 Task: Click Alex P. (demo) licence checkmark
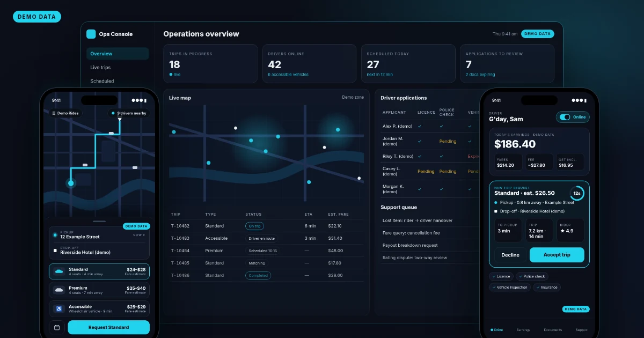pos(420,126)
